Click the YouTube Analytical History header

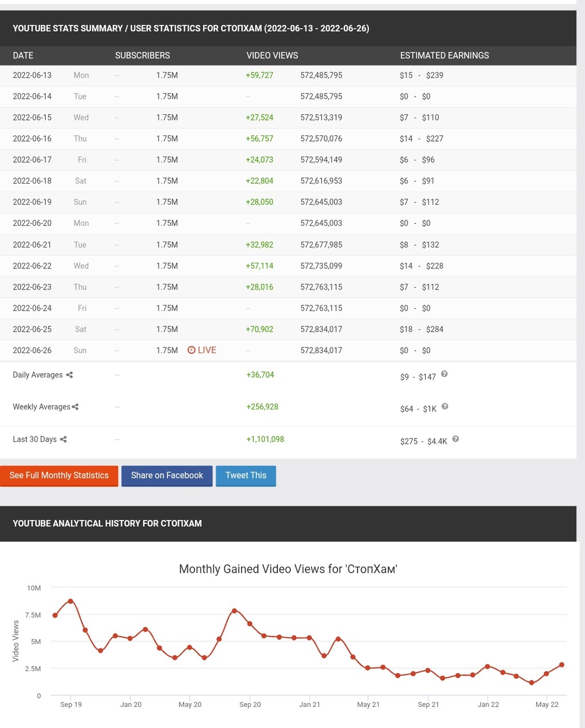coord(107,523)
